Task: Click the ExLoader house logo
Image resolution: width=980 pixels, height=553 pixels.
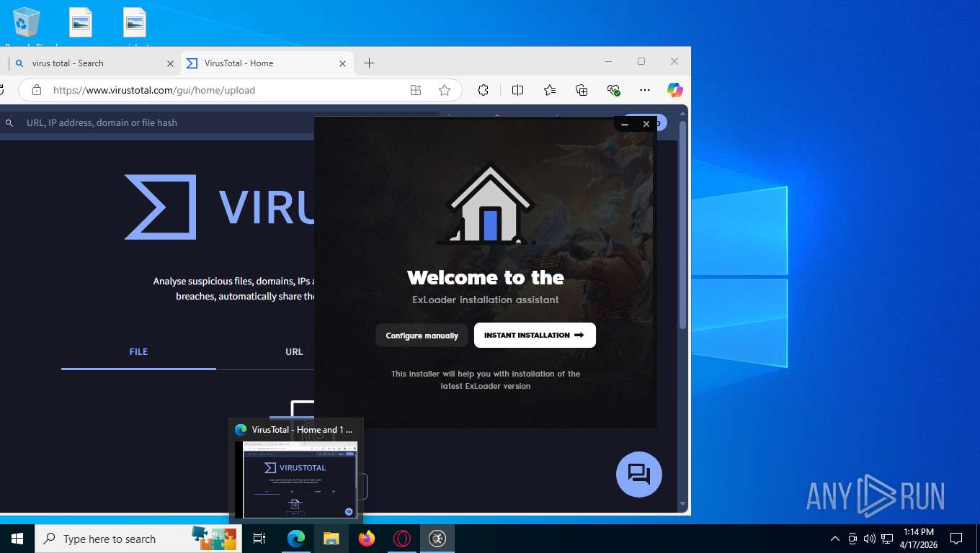Action: coord(489,204)
